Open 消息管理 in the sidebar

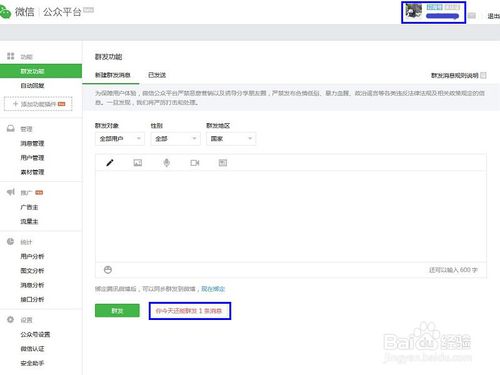(32, 143)
